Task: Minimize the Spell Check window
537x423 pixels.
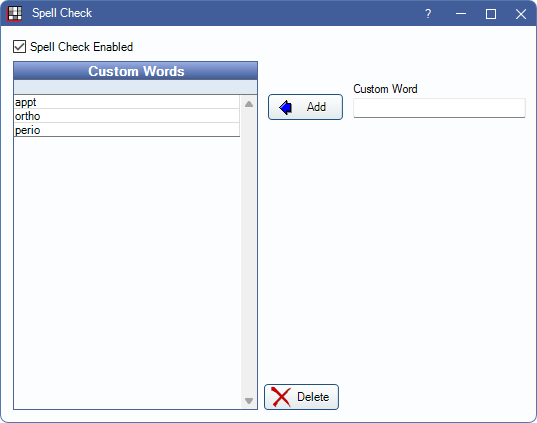Action: pos(461,14)
